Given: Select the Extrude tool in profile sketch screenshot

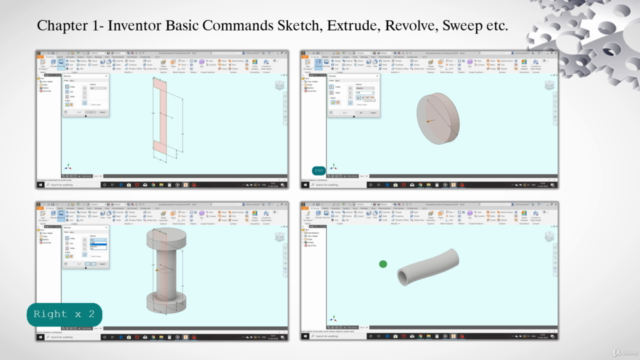Looking at the screenshot, I should [x=53, y=63].
